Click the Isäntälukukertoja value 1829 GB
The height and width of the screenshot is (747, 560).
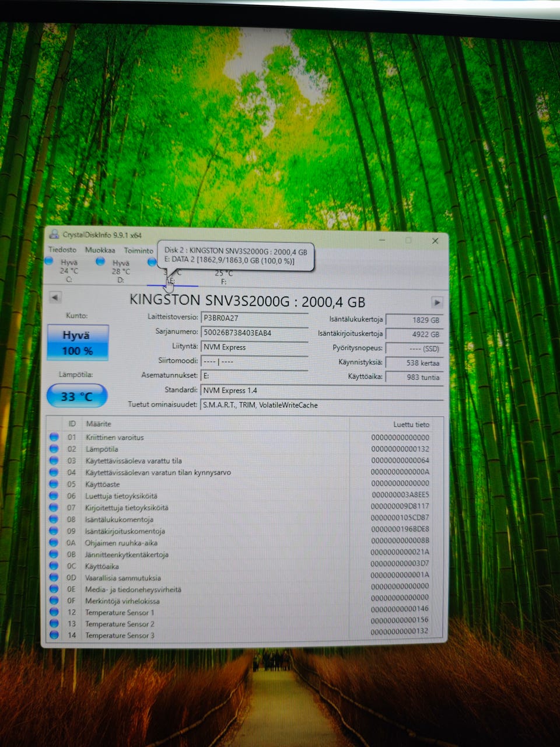[415, 320]
